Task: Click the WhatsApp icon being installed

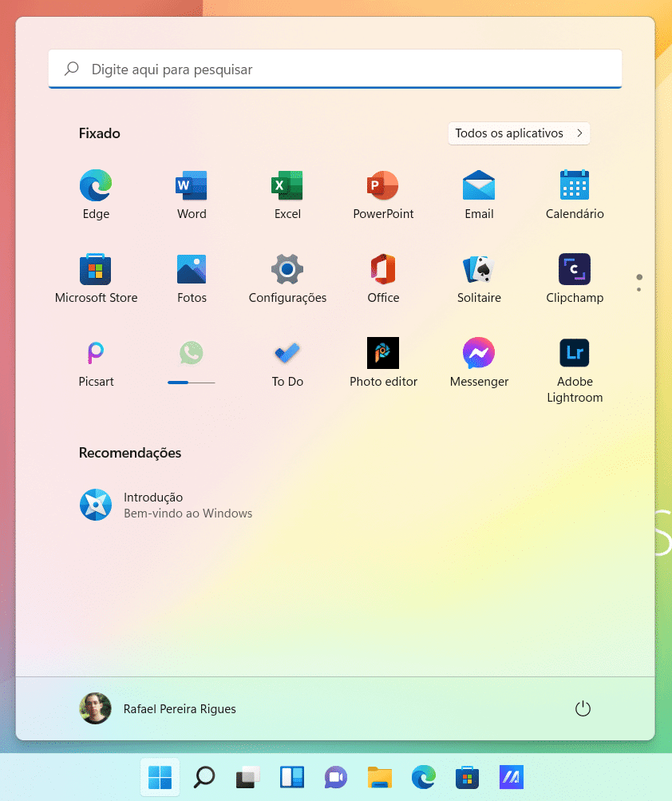Action: click(192, 353)
